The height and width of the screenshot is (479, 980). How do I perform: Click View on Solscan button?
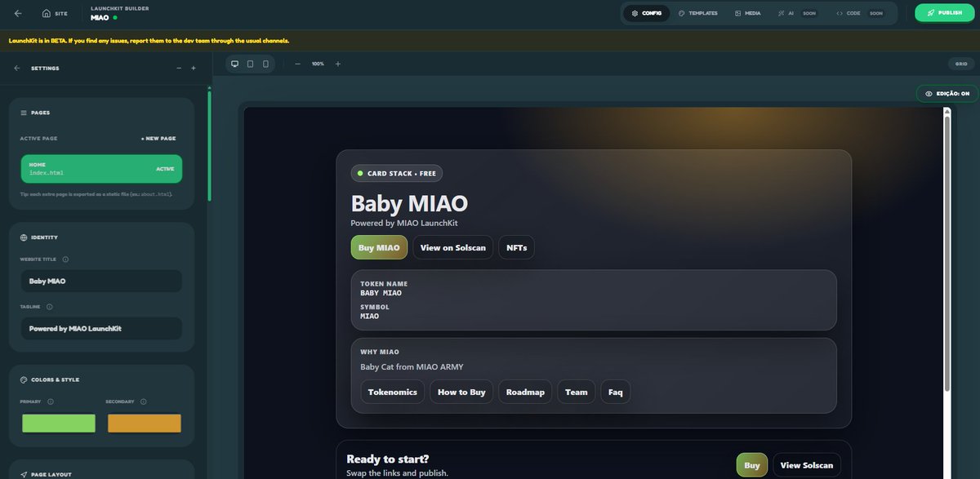tap(453, 247)
